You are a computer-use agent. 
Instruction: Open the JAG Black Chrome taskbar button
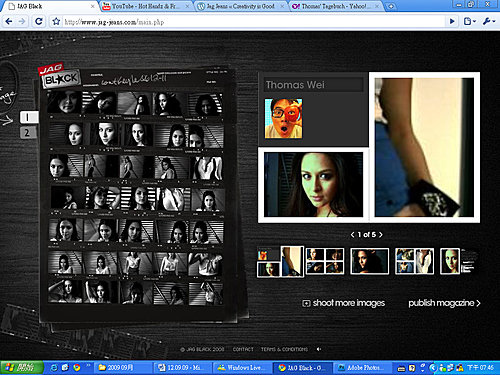point(301,367)
